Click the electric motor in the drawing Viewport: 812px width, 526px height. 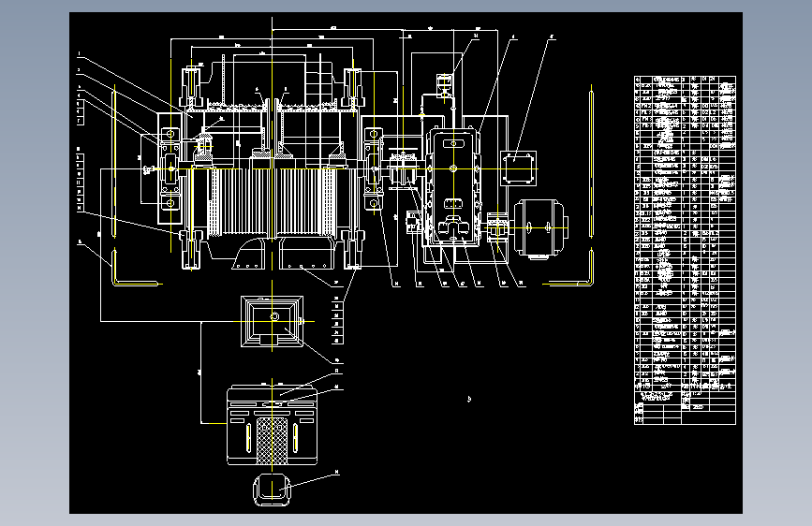pos(541,228)
